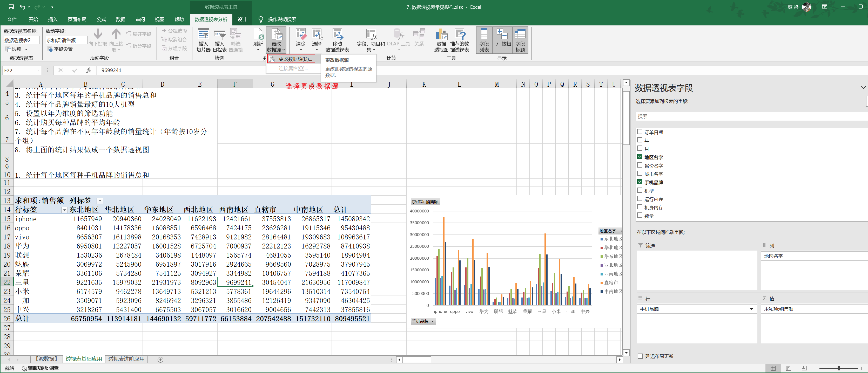Collapse the PivotTable Fields pane chevron
The height and width of the screenshot is (373, 868).
click(863, 87)
